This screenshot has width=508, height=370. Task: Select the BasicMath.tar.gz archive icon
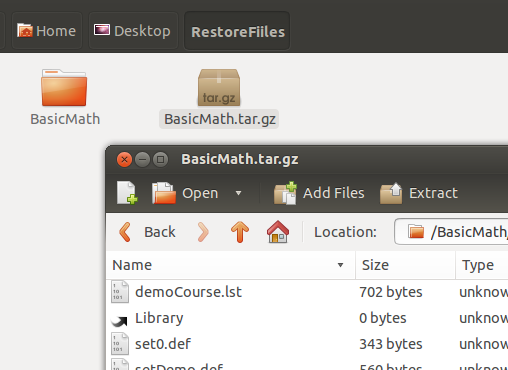[219, 88]
